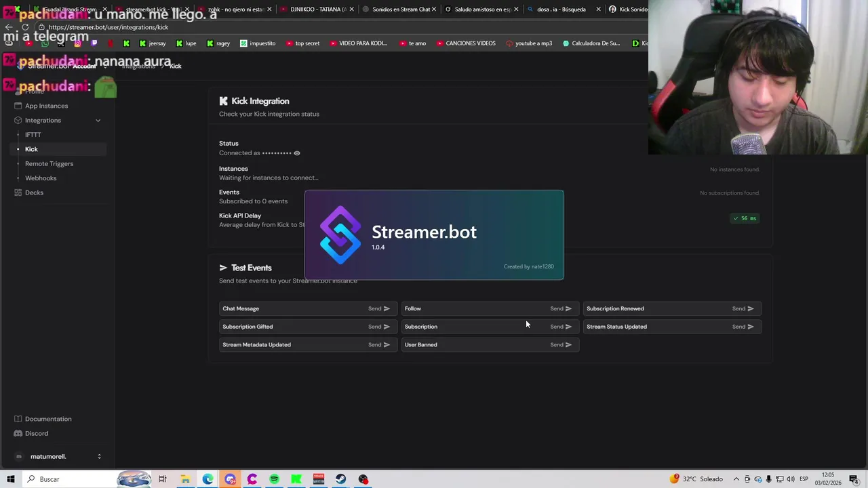Send the User Banned test event
The height and width of the screenshot is (488, 868).
(561, 344)
